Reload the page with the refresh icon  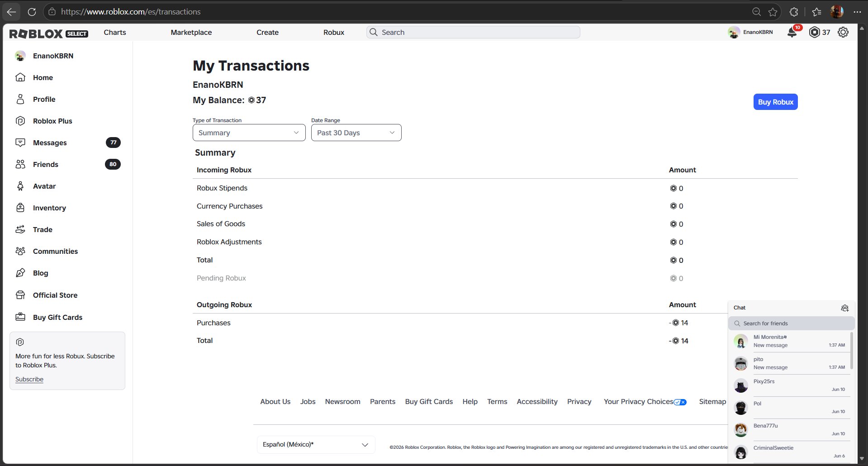pyautogui.click(x=32, y=12)
